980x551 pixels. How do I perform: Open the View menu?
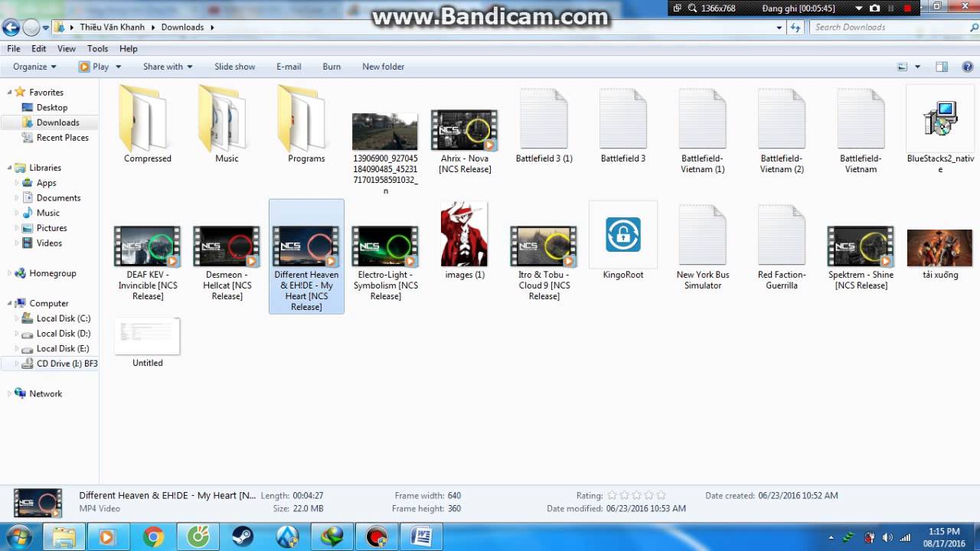[67, 48]
